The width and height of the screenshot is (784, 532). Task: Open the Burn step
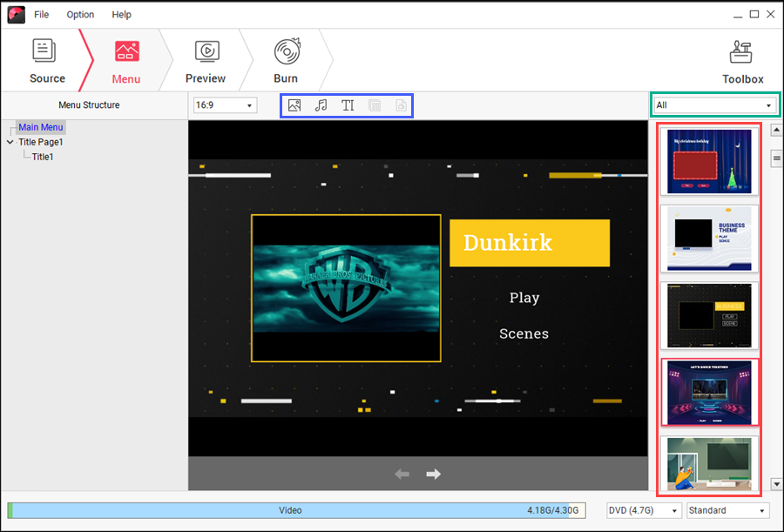coord(286,61)
